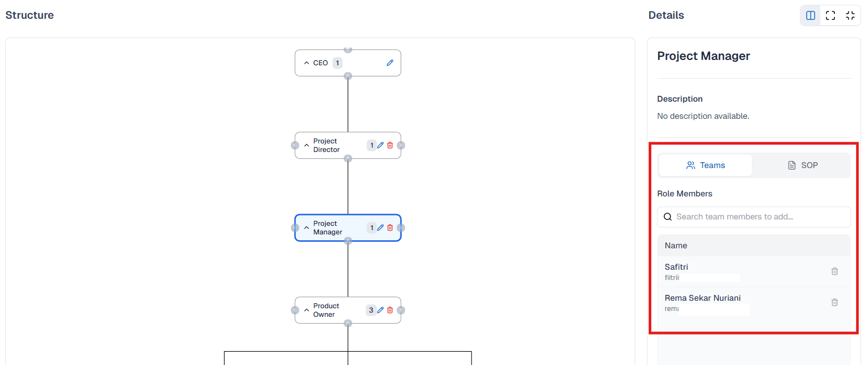Click the collapse view icon at top right
The height and width of the screenshot is (365, 868).
[x=850, y=15]
